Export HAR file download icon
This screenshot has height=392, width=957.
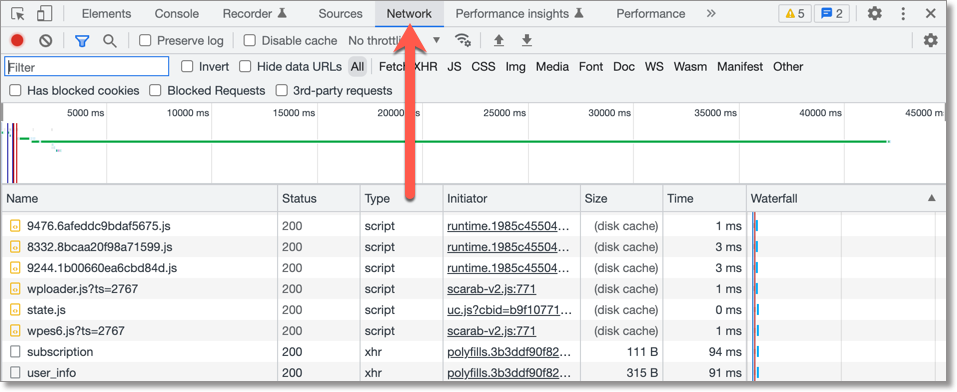527,41
